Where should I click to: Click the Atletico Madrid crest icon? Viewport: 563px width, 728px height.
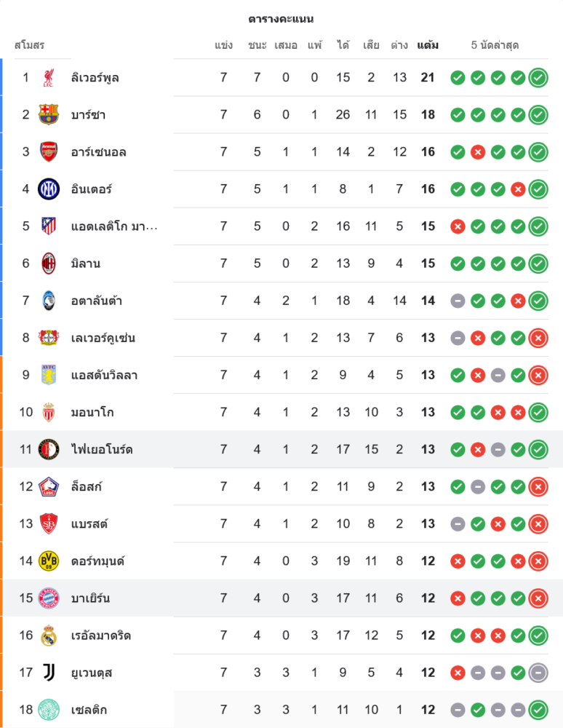pyautogui.click(x=49, y=226)
